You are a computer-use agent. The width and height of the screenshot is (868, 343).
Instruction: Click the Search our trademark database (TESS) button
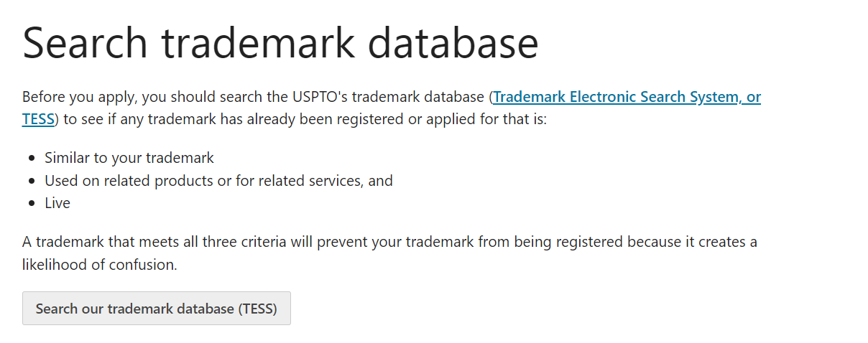(157, 309)
